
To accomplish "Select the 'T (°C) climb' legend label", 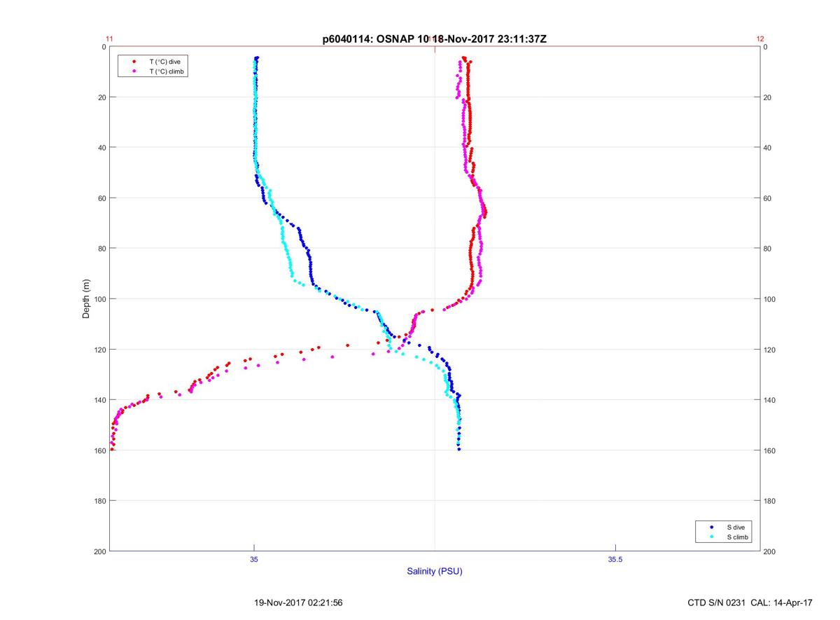I will point(167,71).
